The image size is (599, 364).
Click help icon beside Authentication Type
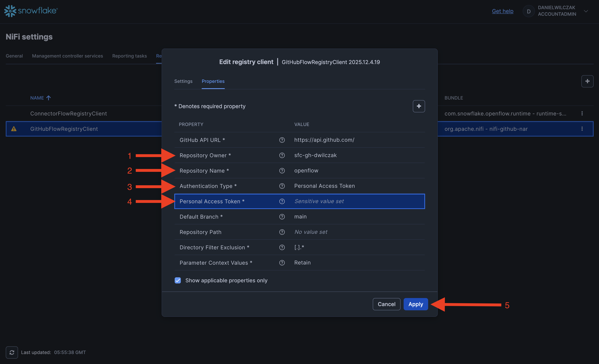tap(282, 186)
